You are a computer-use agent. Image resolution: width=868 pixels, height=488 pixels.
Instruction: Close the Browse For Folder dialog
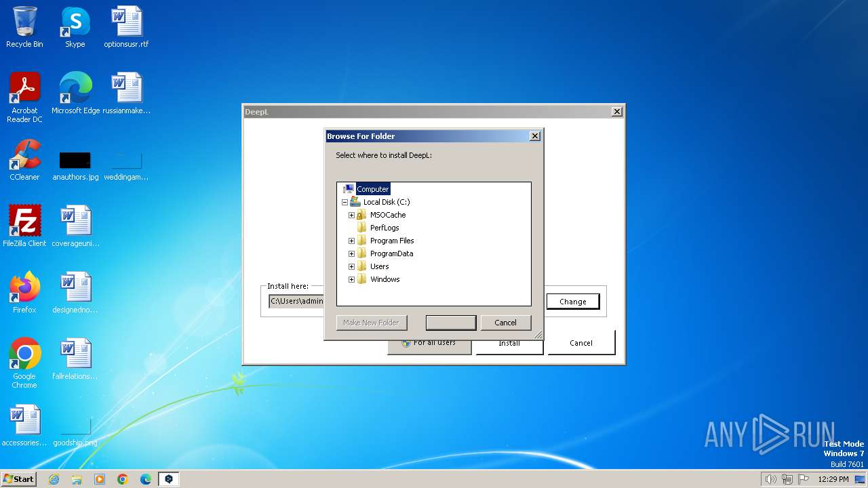534,136
